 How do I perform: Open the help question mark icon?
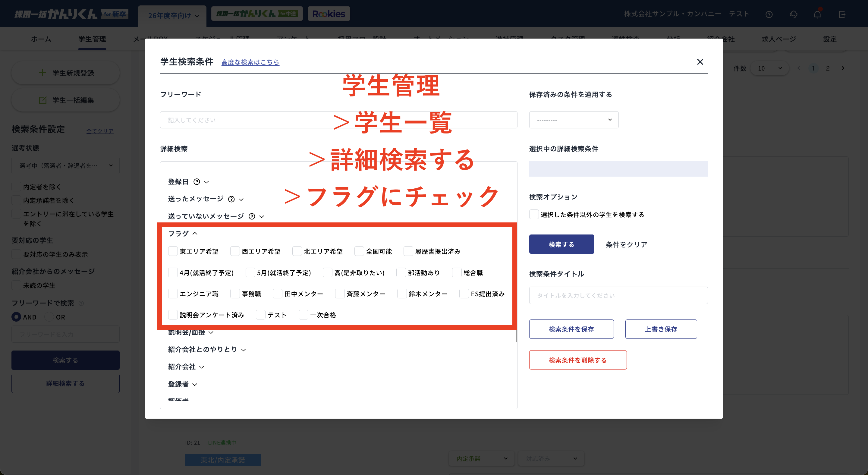(x=769, y=14)
